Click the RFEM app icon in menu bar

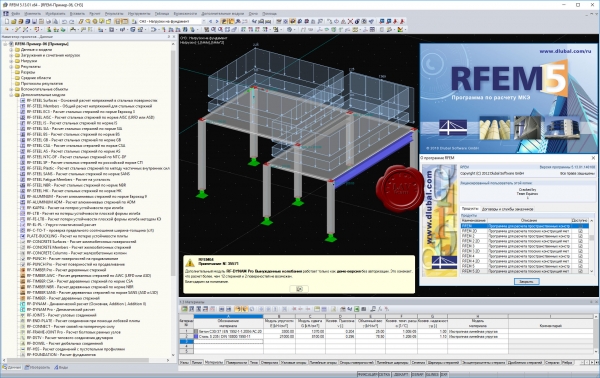5,13
